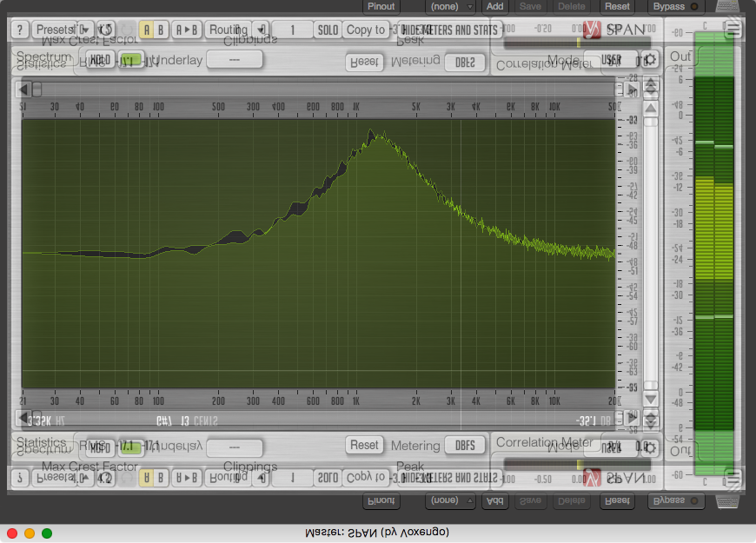Switch to state A
Image resolution: width=756 pixels, height=543 pixels.
click(147, 30)
